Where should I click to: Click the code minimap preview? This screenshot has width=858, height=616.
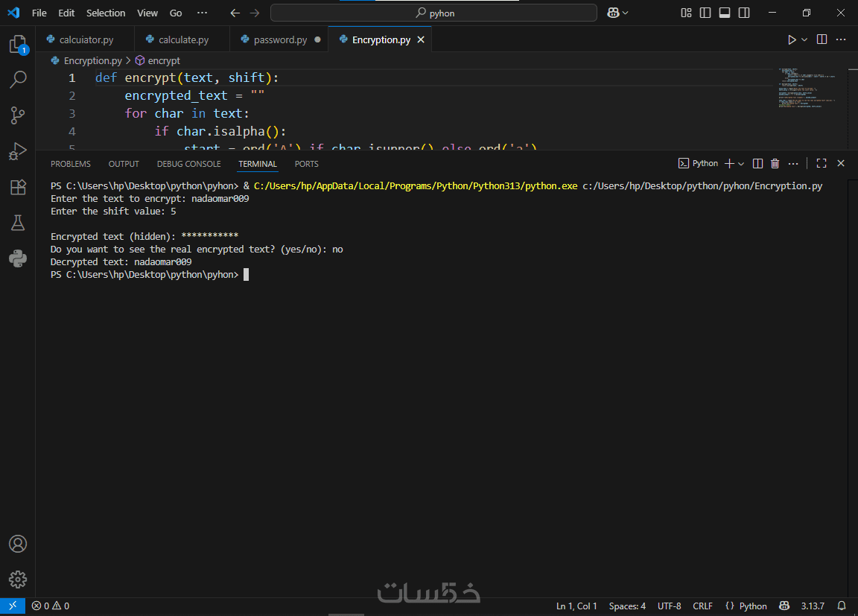(x=808, y=88)
